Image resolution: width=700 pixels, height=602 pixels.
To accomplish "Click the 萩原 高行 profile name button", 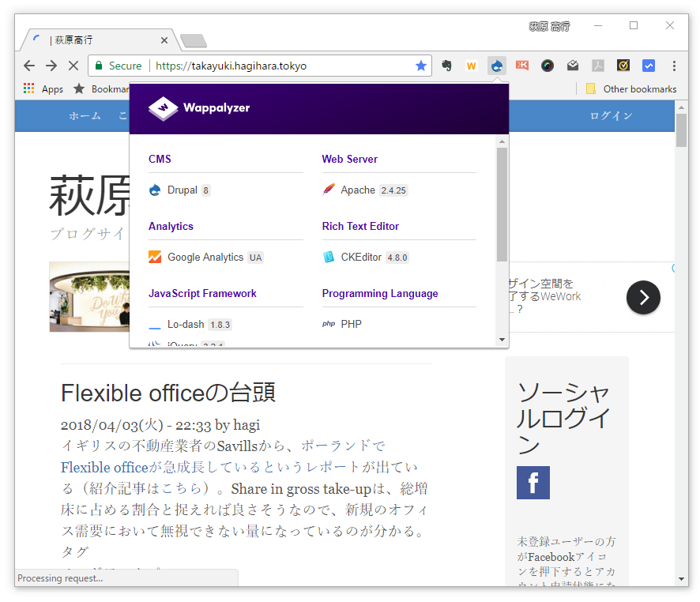I will (550, 27).
